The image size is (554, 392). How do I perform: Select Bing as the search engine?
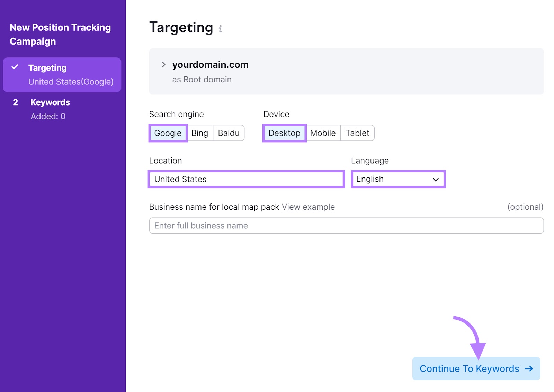click(x=200, y=133)
